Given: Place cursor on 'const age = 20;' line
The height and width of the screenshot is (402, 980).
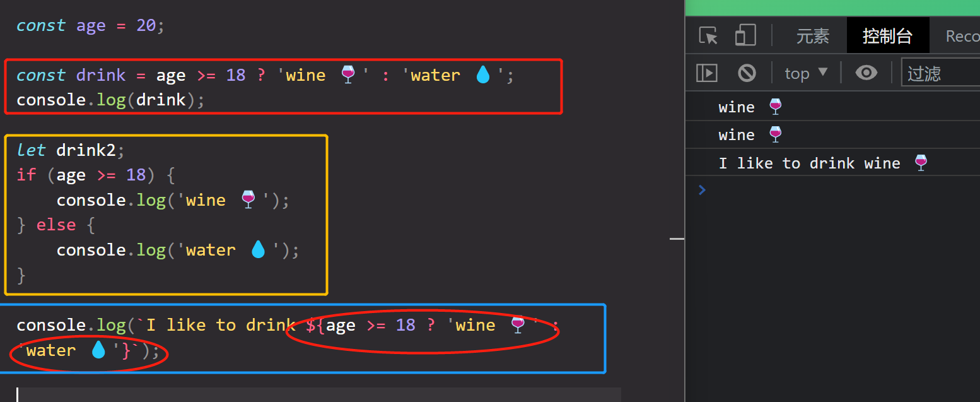Looking at the screenshot, I should [x=90, y=26].
